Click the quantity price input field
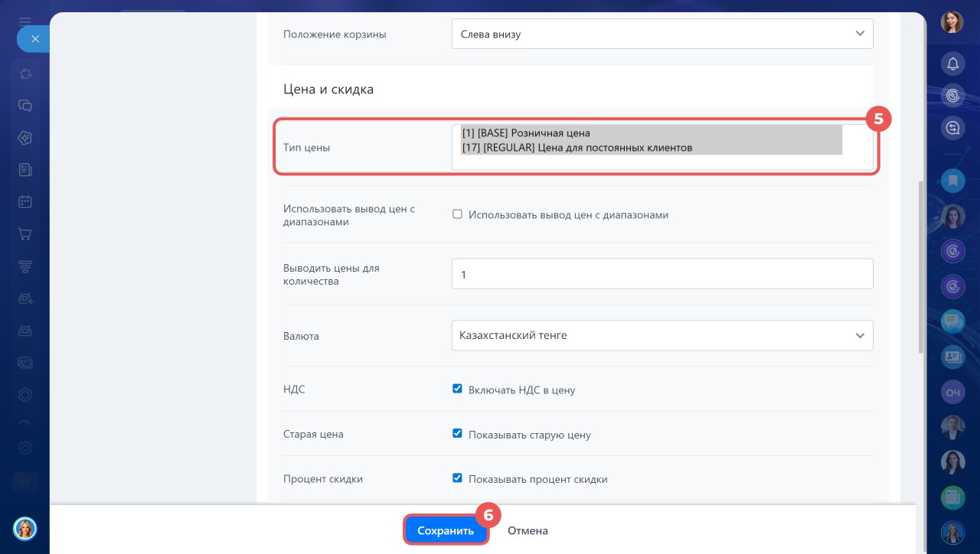Viewport: 980px width, 554px height. tap(662, 274)
